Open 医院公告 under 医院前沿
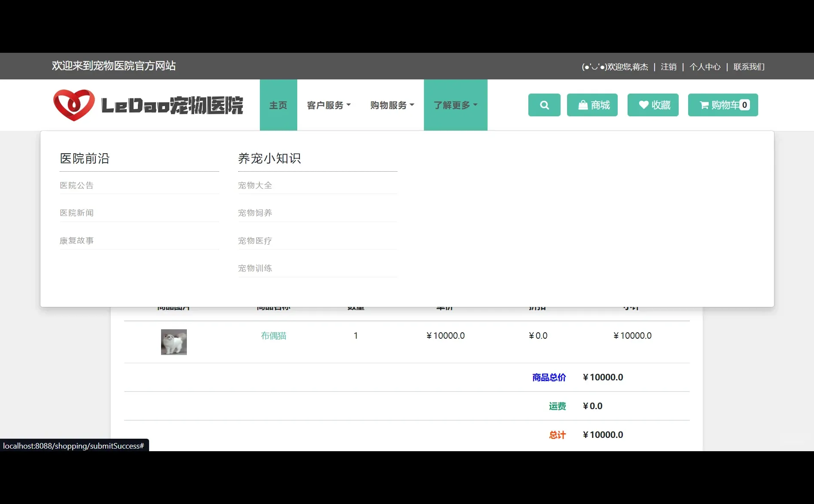The width and height of the screenshot is (814, 504). click(x=77, y=185)
